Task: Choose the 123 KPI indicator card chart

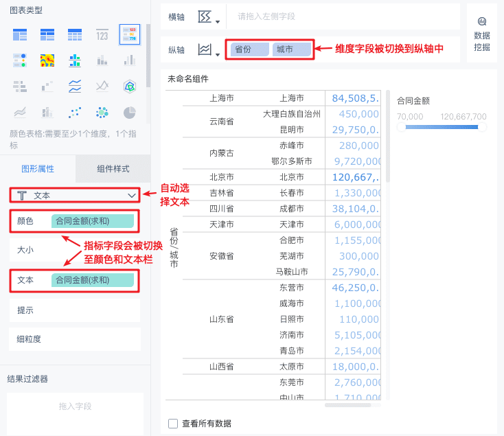Action: pos(102,35)
